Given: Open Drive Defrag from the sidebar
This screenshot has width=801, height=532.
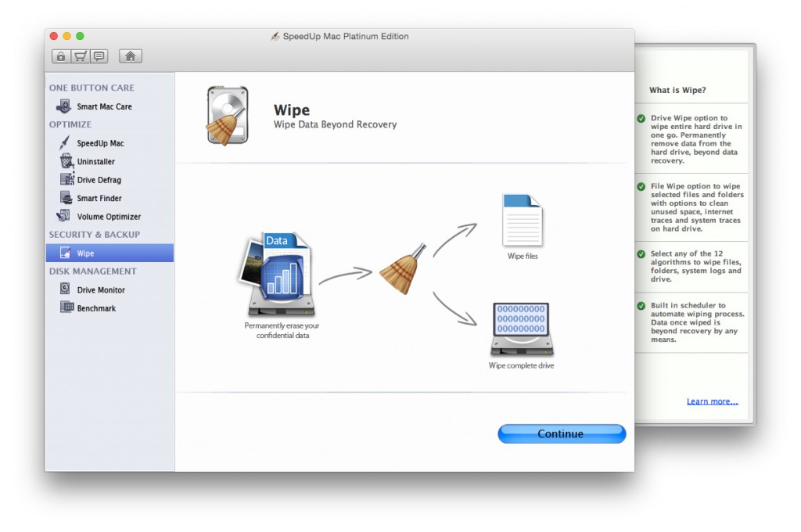Looking at the screenshot, I should point(110,180).
